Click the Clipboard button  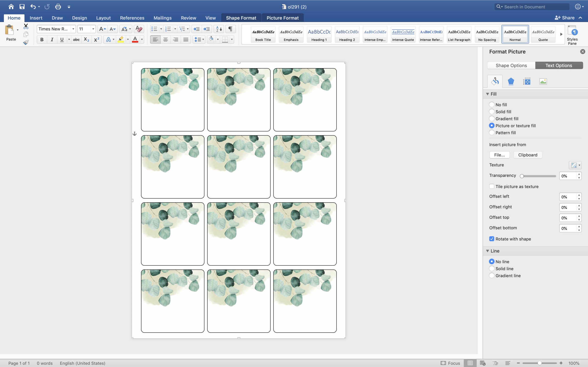pyautogui.click(x=528, y=155)
